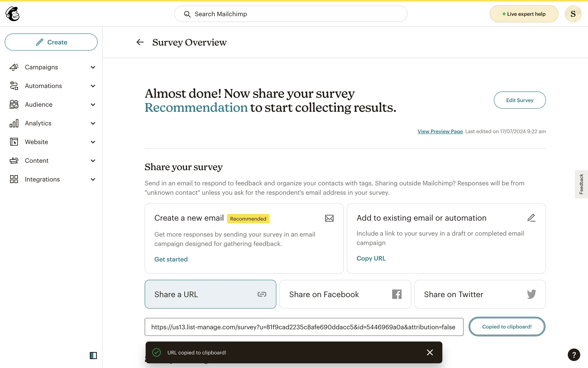Open the help question mark icon
The width and height of the screenshot is (588, 368).
tap(574, 355)
